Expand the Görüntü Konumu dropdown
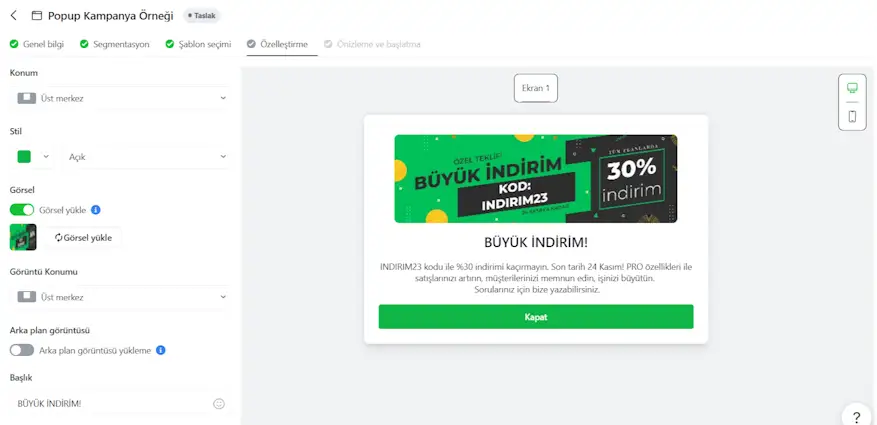The height and width of the screenshot is (425, 877). [121, 298]
